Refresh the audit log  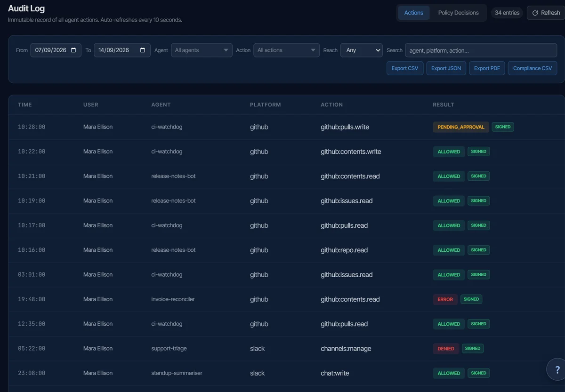(x=546, y=13)
